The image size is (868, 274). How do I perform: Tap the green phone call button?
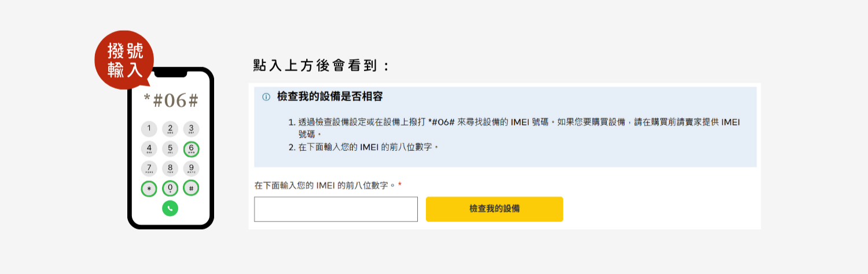170,208
